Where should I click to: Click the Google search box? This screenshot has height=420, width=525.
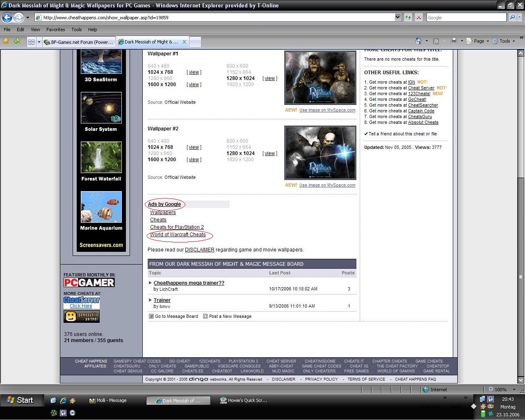click(x=466, y=17)
